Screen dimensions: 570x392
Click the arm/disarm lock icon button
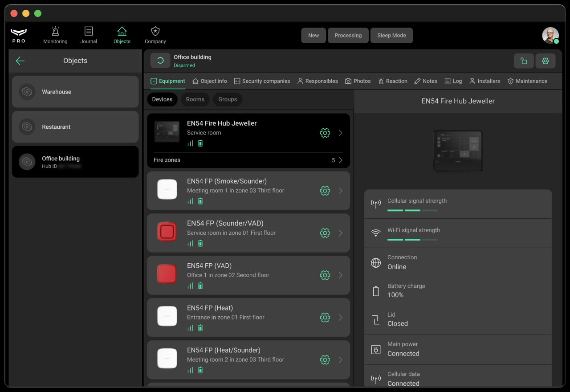coord(524,61)
